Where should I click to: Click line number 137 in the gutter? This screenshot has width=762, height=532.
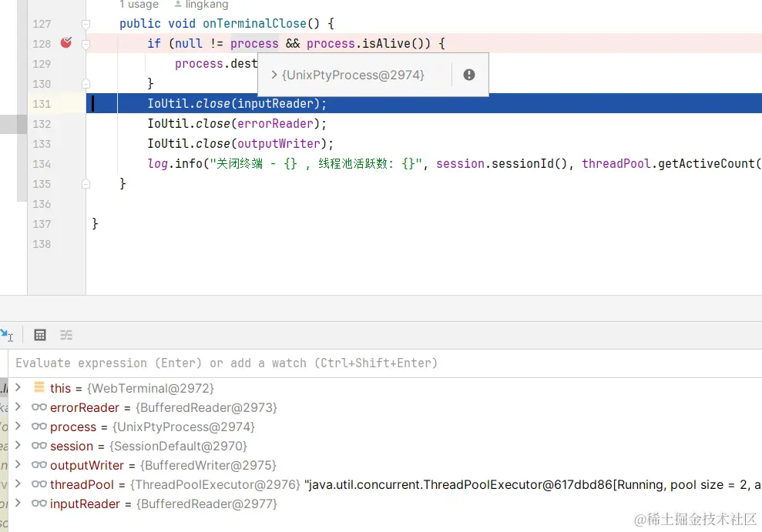click(x=42, y=224)
